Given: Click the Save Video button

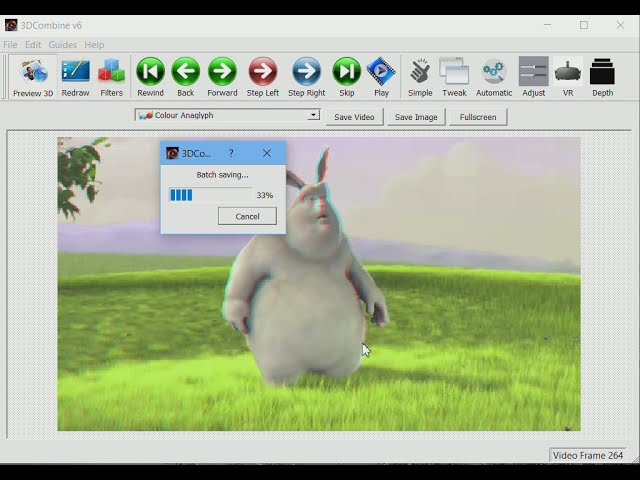Looking at the screenshot, I should (354, 117).
